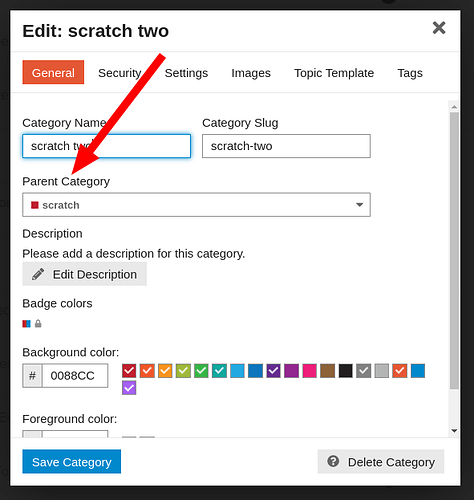Click Delete Category button
Image resolution: width=474 pixels, height=500 pixels.
(x=381, y=462)
